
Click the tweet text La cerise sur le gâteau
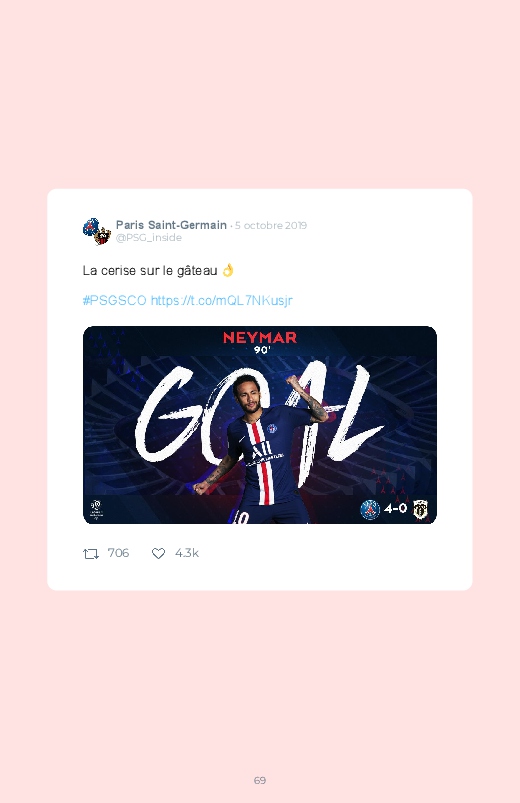[150, 270]
